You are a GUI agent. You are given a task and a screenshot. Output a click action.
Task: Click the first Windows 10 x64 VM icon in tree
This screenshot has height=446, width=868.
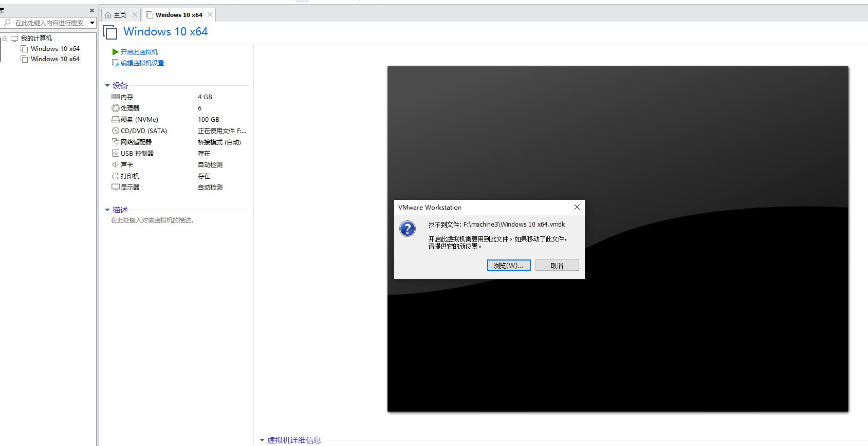(24, 49)
